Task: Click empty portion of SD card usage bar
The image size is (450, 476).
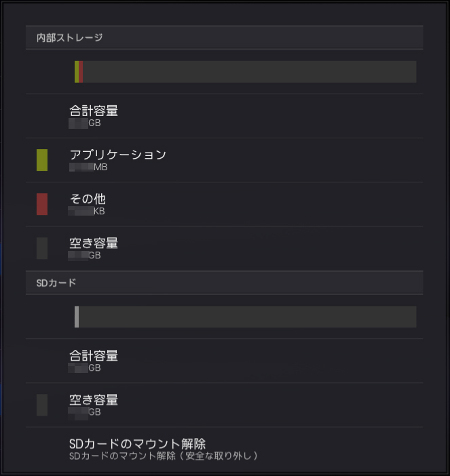Action: [x=247, y=317]
